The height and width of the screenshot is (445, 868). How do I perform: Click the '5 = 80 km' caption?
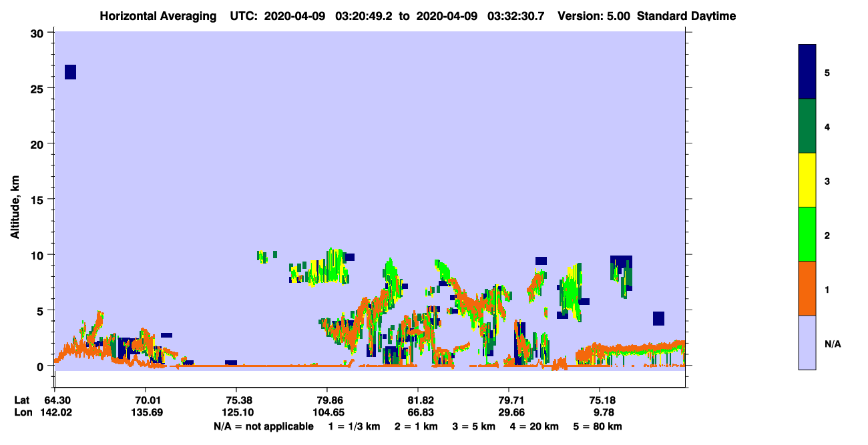click(598, 426)
